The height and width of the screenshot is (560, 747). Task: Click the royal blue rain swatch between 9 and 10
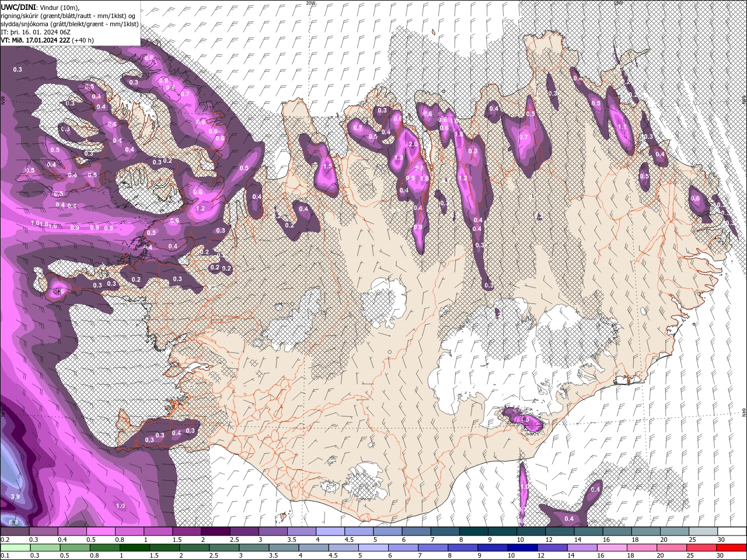click(x=493, y=548)
